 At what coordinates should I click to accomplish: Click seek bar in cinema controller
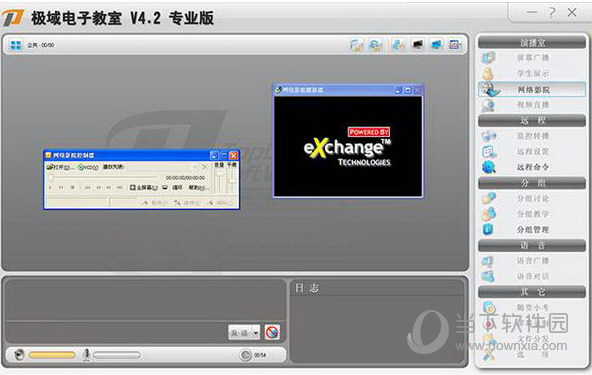point(104,177)
